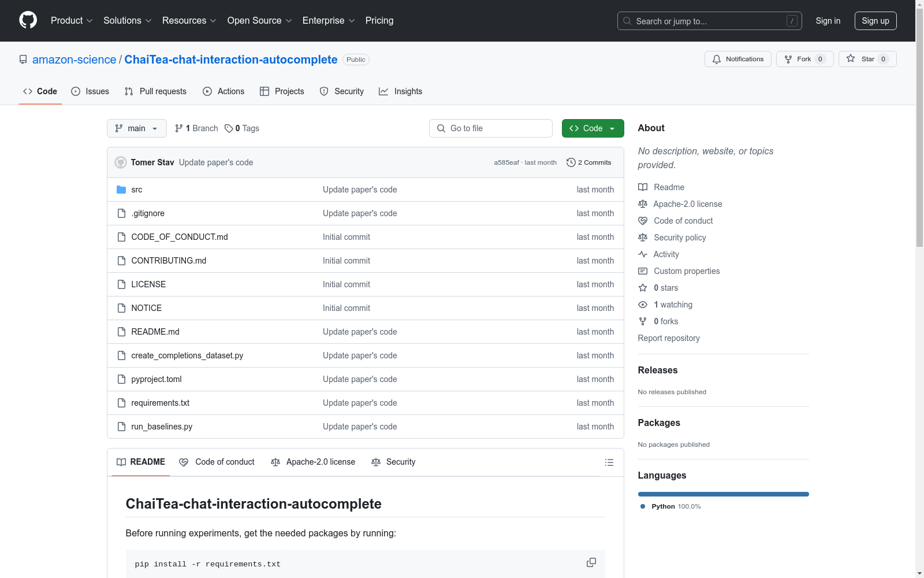924x578 pixels.
Task: Open the Enterprise dropdown menu
Action: 329,21
